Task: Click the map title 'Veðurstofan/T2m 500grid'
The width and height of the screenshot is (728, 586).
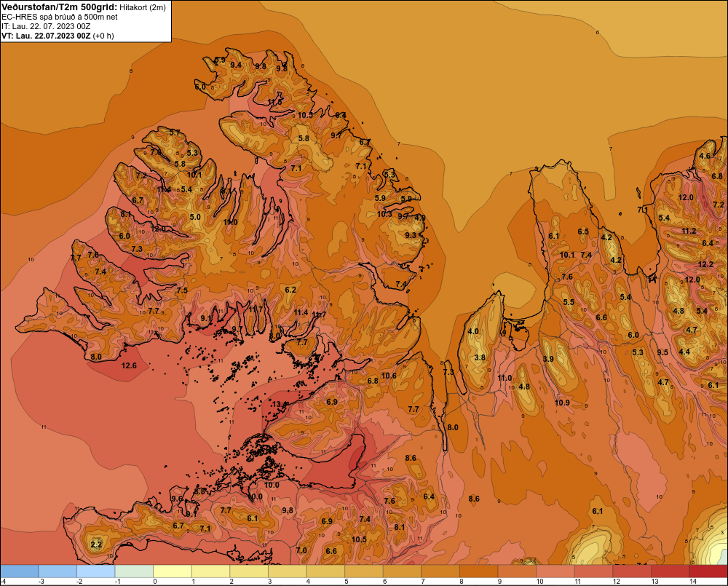Action: [59, 7]
